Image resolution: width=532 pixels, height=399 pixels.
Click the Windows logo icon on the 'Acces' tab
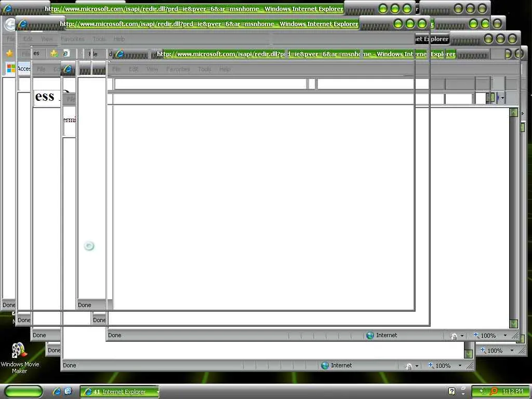tap(11, 69)
